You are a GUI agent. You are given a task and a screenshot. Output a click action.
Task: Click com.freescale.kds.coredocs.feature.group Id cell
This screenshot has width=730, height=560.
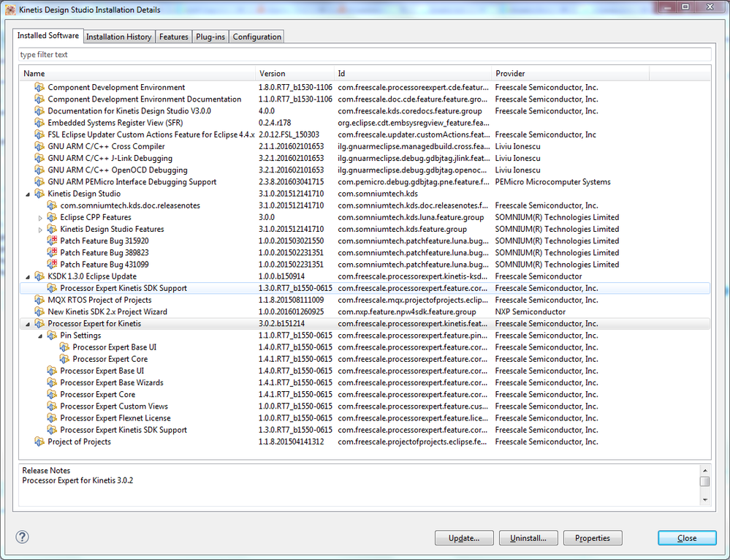(410, 111)
